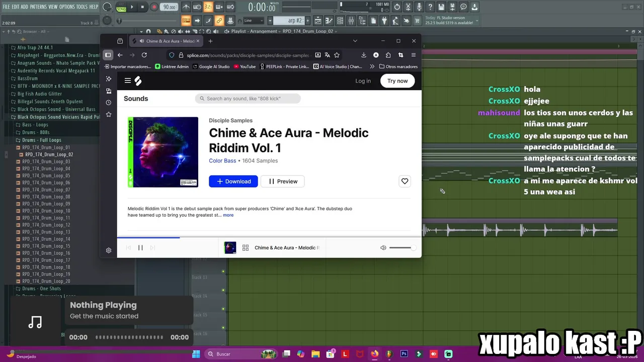Toggle the FL Studio metronome
The height and width of the screenshot is (362, 644).
tap(186, 7)
